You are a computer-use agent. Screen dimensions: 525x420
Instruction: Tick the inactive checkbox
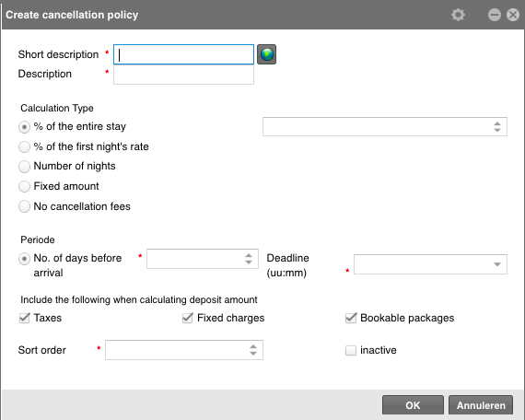click(351, 350)
